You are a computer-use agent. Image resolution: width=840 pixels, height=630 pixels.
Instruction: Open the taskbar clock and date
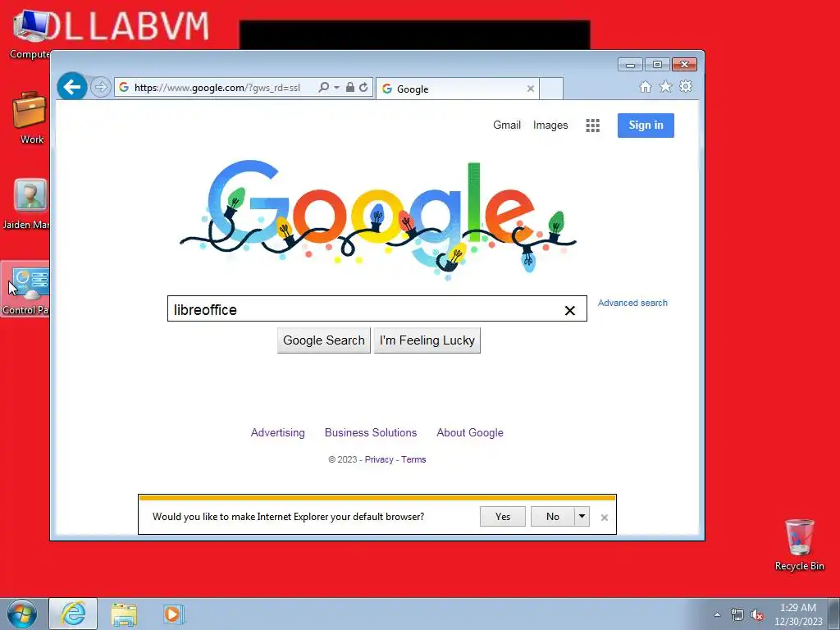click(798, 614)
